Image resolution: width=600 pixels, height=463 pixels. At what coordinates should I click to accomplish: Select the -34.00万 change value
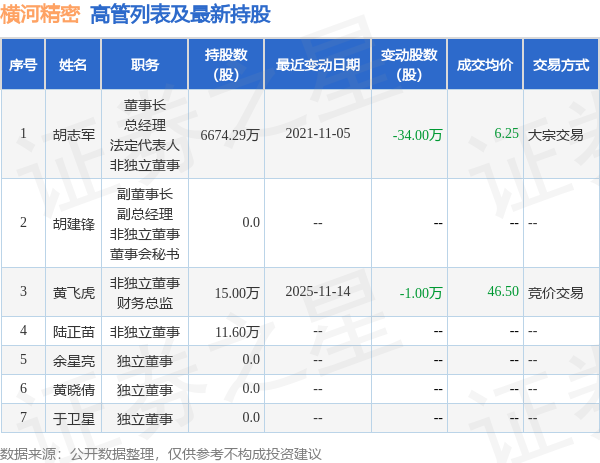tap(417, 135)
